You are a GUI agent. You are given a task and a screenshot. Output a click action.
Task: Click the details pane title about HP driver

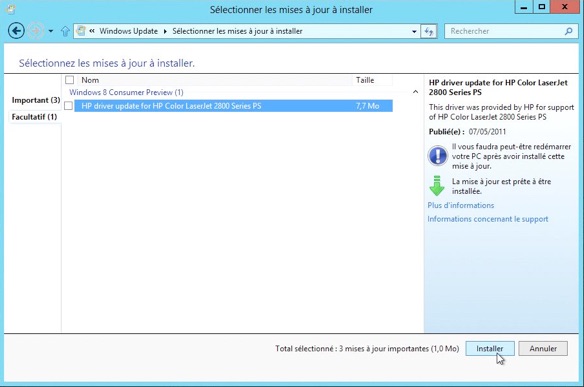(498, 88)
